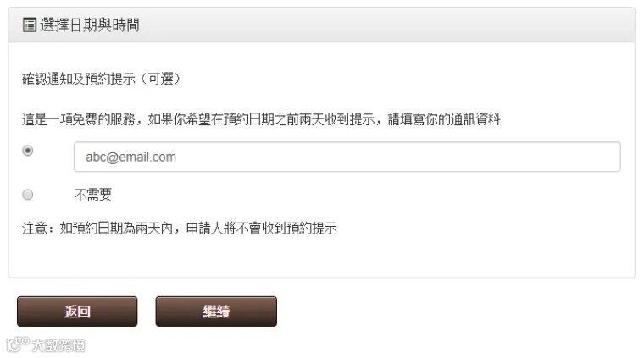The width and height of the screenshot is (644, 358).
Task: Click the list icon beside 選擇日期與時間
Action: [x=29, y=25]
